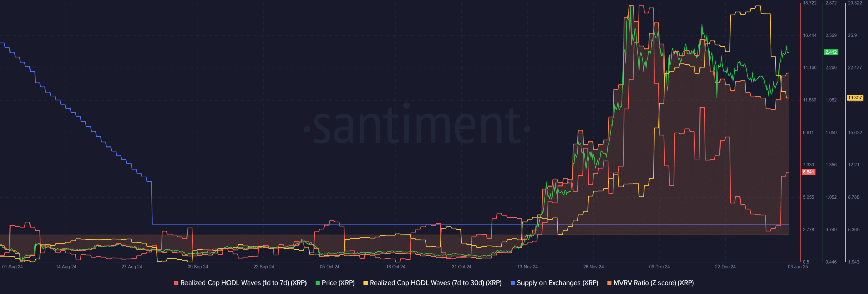
Task: Click the 01 Aug 24 date label
Action: point(13,267)
